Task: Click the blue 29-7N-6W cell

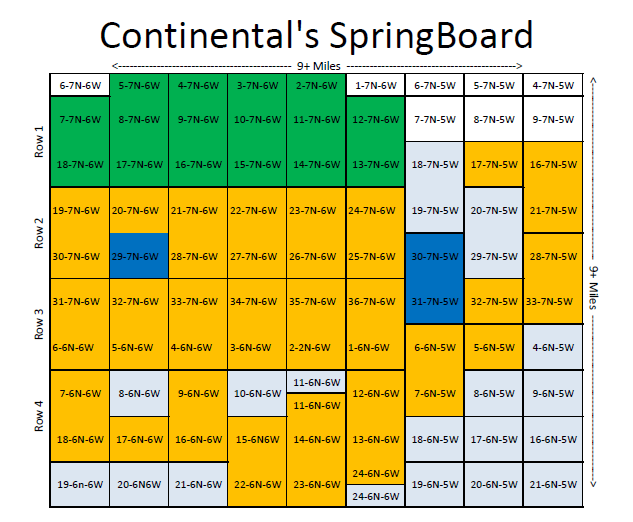Action: click(x=138, y=256)
